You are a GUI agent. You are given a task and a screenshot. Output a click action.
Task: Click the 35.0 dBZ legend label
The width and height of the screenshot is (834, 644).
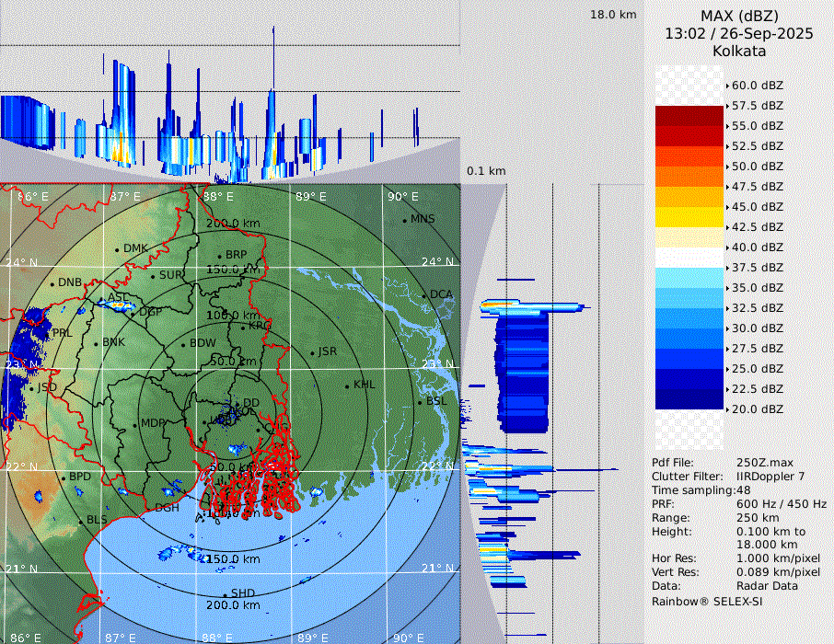(x=757, y=288)
